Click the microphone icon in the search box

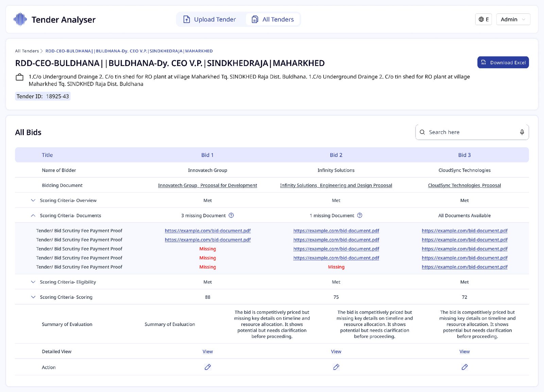(x=522, y=132)
